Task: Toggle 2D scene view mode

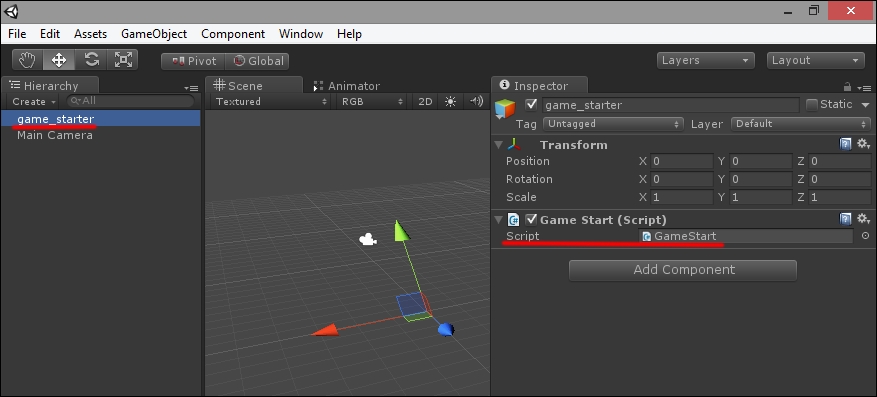Action: pyautogui.click(x=425, y=101)
